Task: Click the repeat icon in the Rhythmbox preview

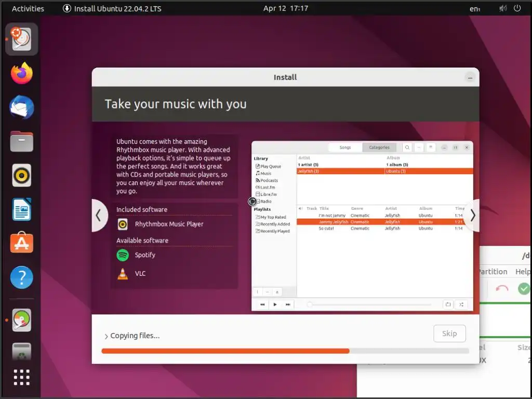Action: click(x=448, y=304)
